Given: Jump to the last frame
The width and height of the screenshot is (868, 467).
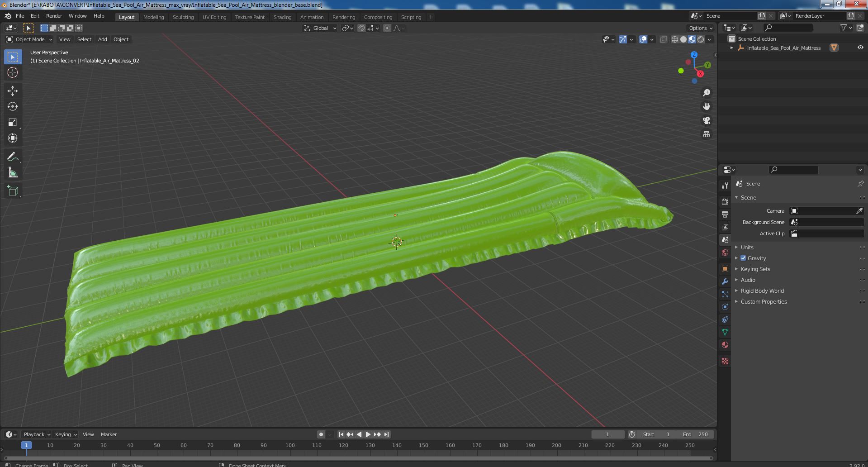Looking at the screenshot, I should pyautogui.click(x=386, y=434).
